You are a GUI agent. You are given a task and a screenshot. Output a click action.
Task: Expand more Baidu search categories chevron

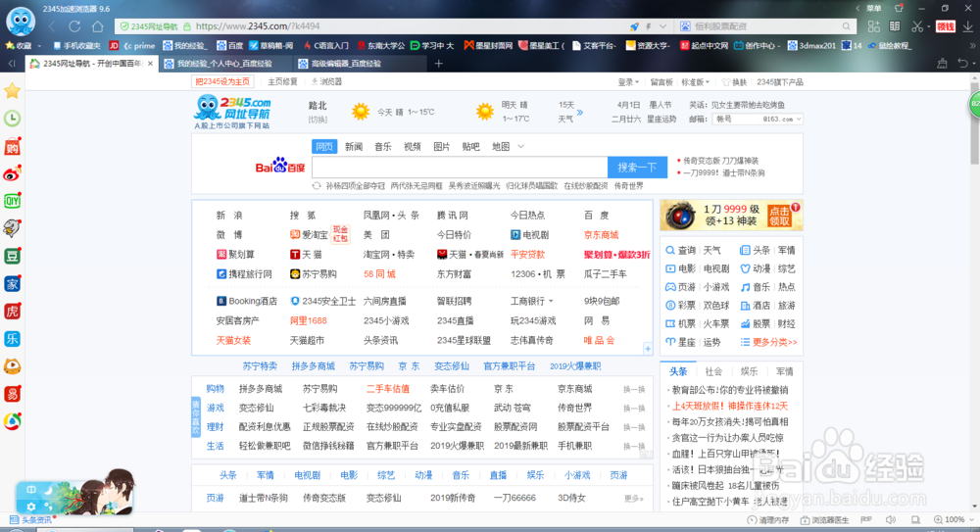click(520, 146)
